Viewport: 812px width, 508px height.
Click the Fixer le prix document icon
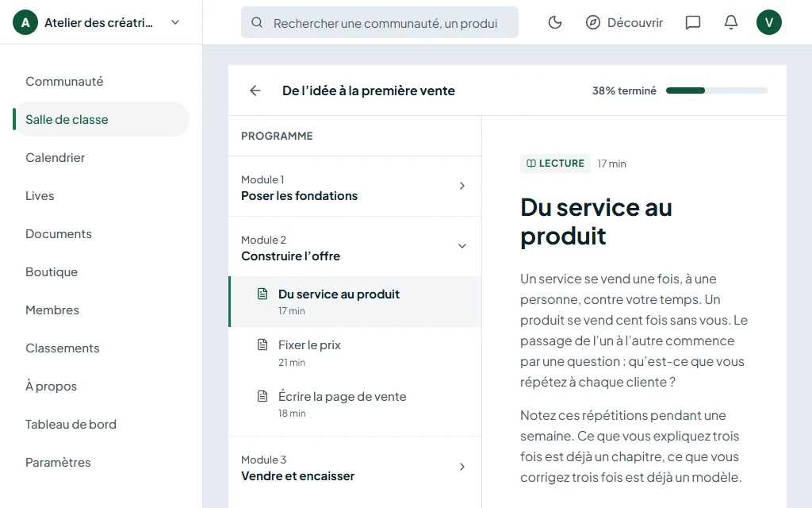tap(262, 344)
